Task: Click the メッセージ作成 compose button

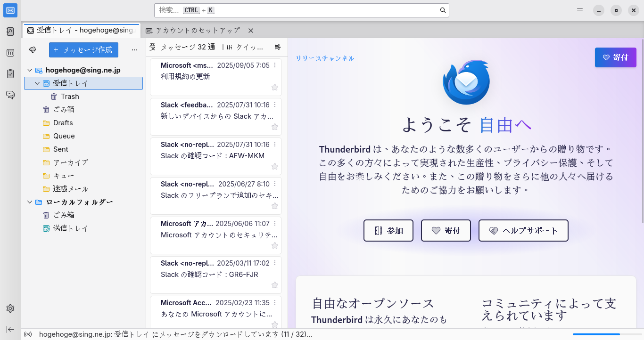Action: 83,50
